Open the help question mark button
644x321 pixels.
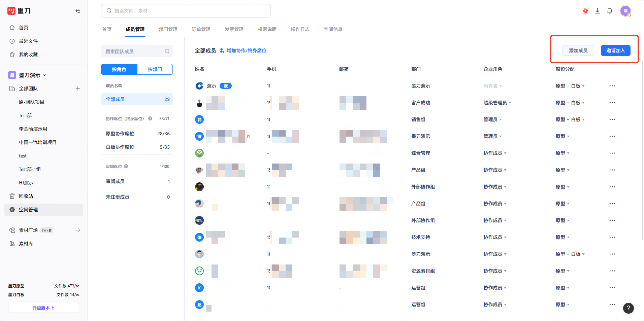pos(629,308)
